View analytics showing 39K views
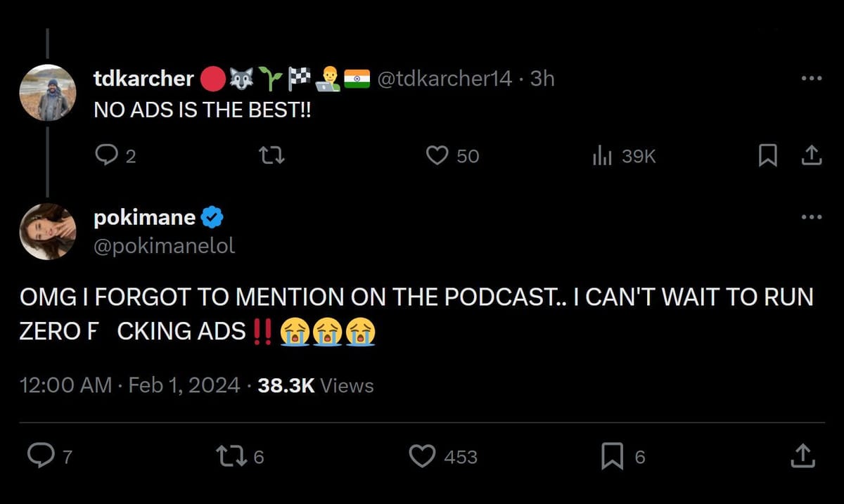This screenshot has width=844, height=504. (602, 155)
